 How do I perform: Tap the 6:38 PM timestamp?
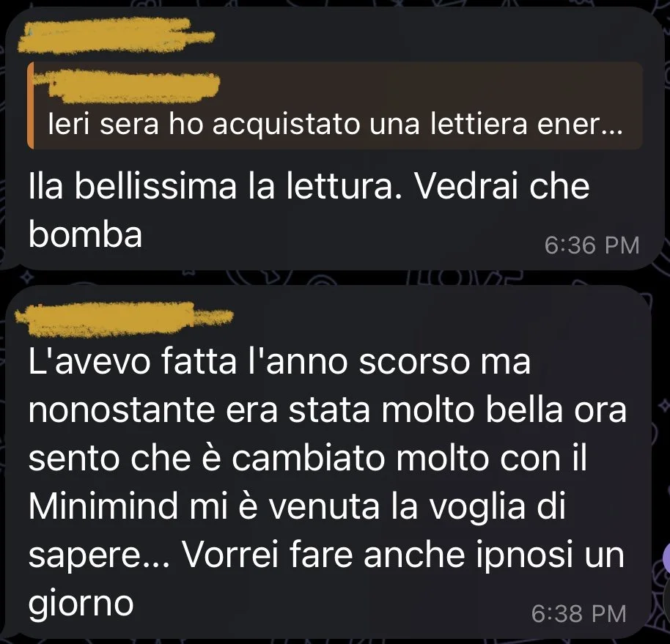(x=579, y=614)
